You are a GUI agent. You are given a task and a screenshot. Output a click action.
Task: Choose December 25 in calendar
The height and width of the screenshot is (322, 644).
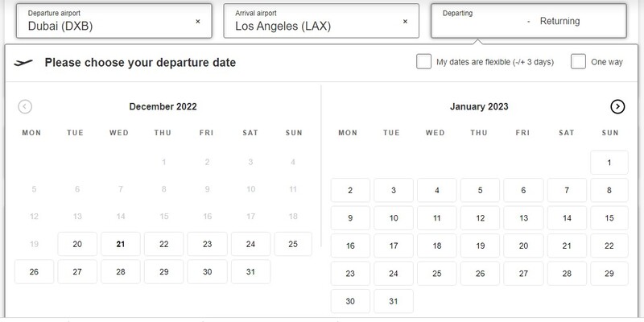pos(293,245)
